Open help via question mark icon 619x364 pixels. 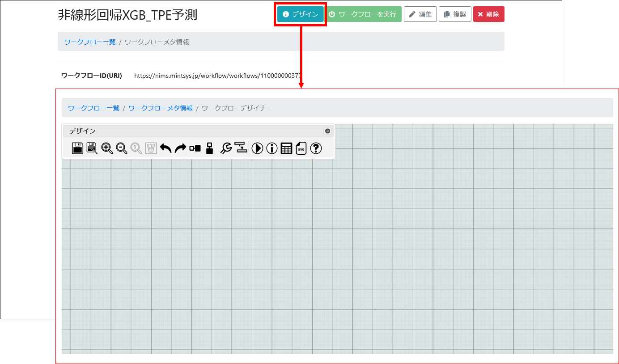coord(316,148)
